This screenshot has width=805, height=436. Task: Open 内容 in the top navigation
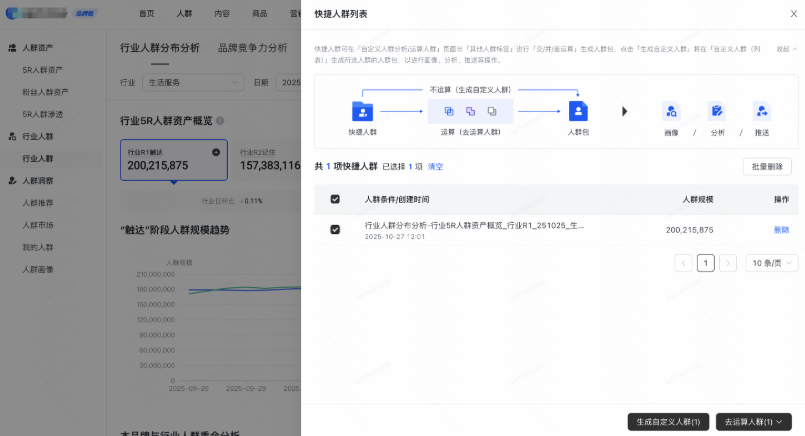222,13
